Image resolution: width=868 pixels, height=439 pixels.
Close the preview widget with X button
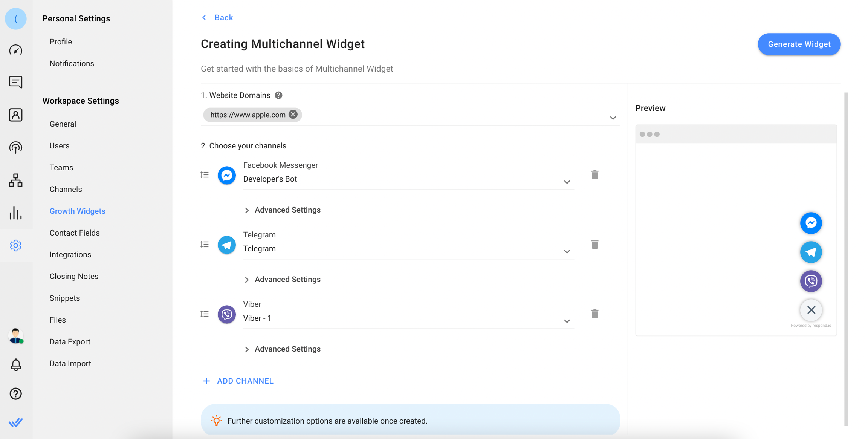pos(811,310)
